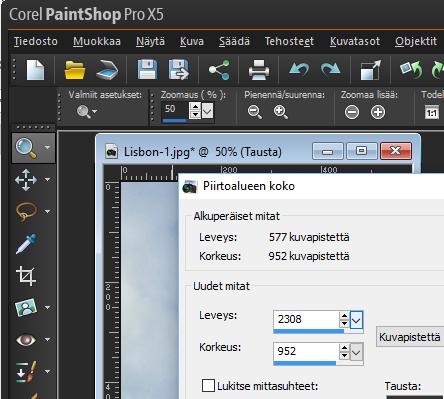Open the Muokkaa menu
444x399 pixels.
[x=97, y=41]
